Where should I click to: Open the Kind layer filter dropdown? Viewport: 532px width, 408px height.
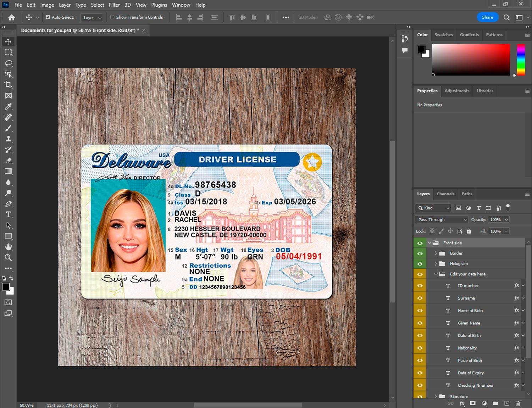coord(433,208)
